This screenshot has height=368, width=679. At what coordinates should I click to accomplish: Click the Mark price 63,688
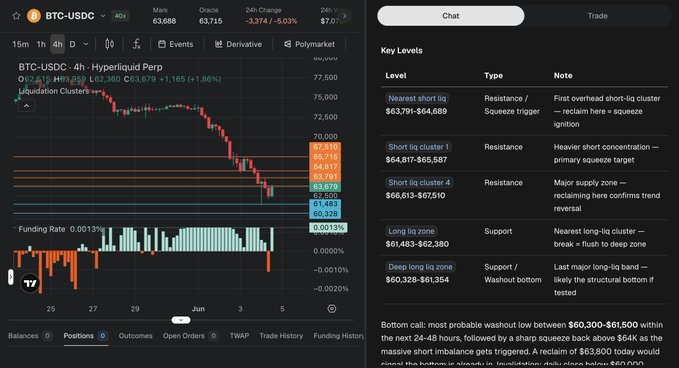(x=164, y=21)
